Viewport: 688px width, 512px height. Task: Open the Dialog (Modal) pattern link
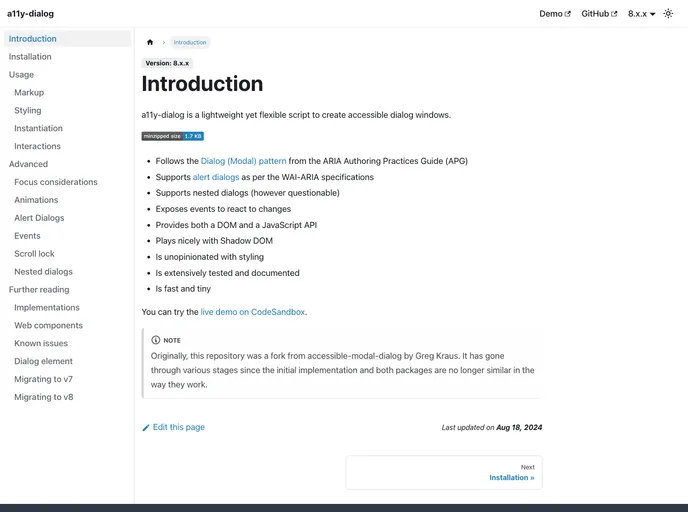point(243,161)
